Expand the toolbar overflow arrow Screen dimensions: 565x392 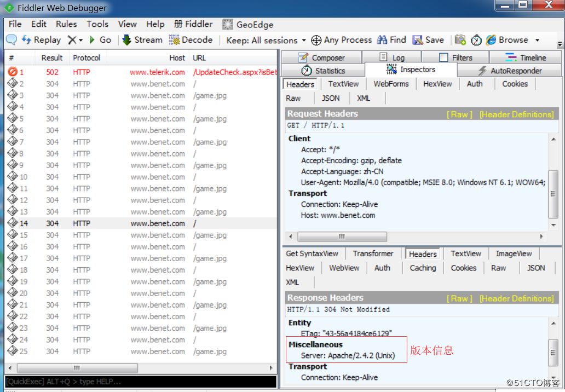(x=560, y=45)
